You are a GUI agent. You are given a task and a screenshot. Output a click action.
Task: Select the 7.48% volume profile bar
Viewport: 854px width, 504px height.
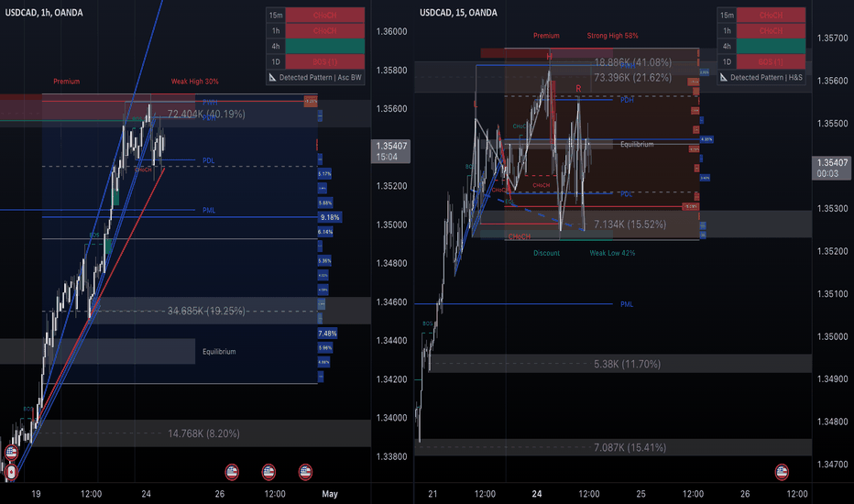(327, 334)
